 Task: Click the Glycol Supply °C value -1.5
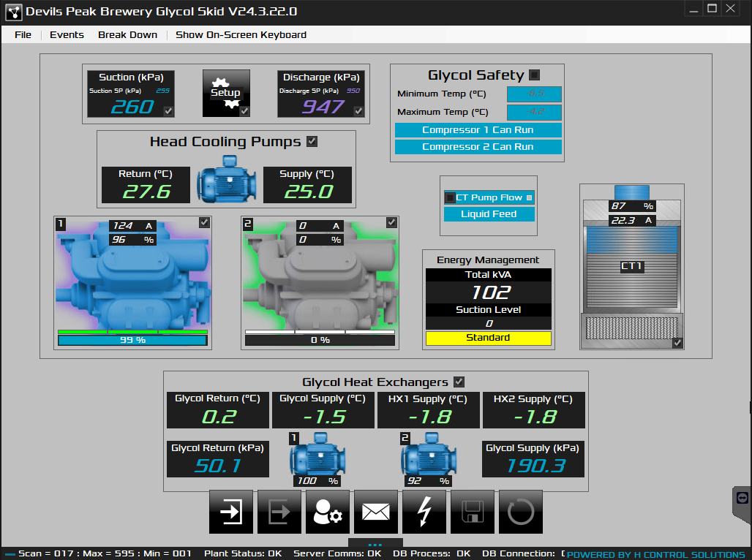324,417
